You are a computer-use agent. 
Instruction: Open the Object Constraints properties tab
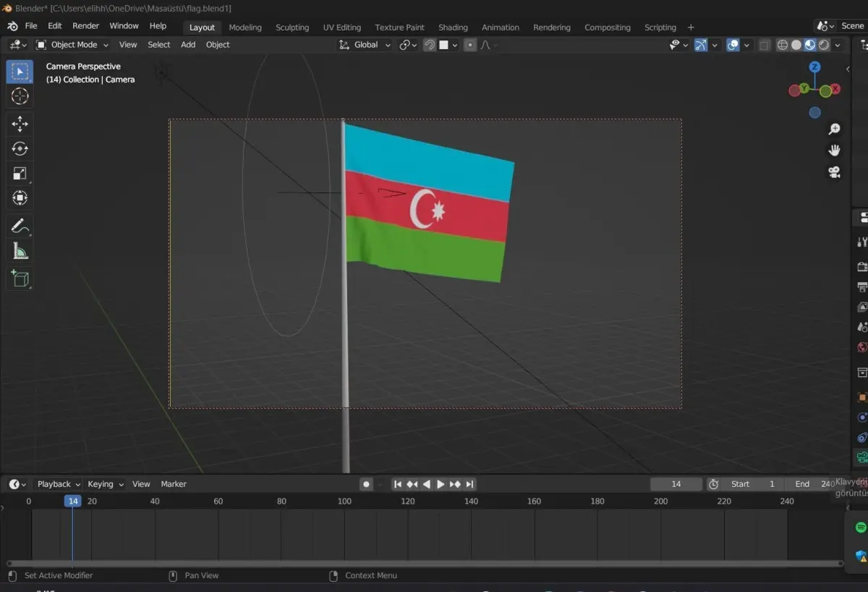point(861,437)
